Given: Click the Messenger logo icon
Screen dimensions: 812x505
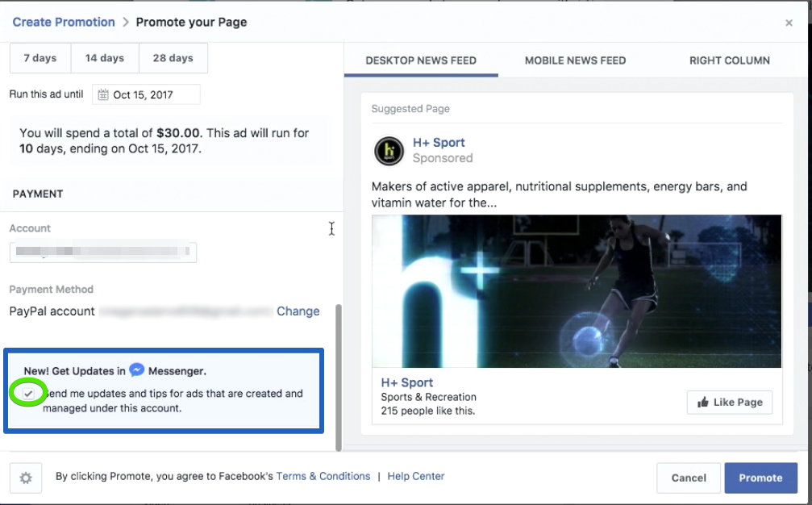Looking at the screenshot, I should pyautogui.click(x=137, y=369).
